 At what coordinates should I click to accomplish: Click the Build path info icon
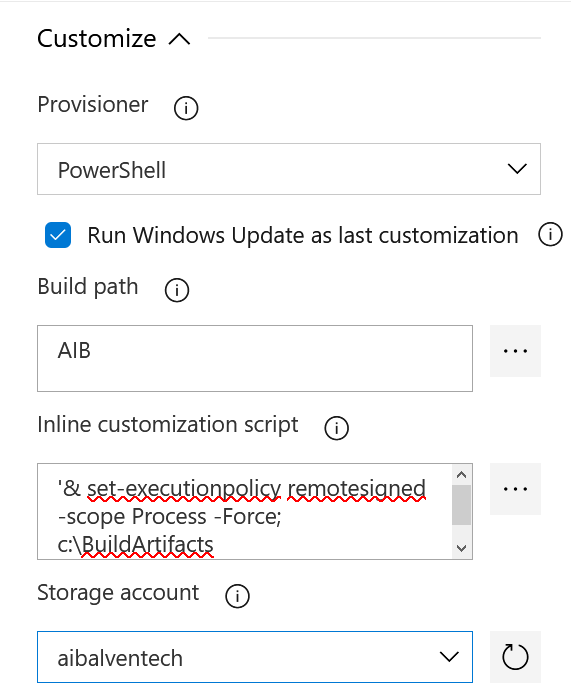click(x=177, y=290)
